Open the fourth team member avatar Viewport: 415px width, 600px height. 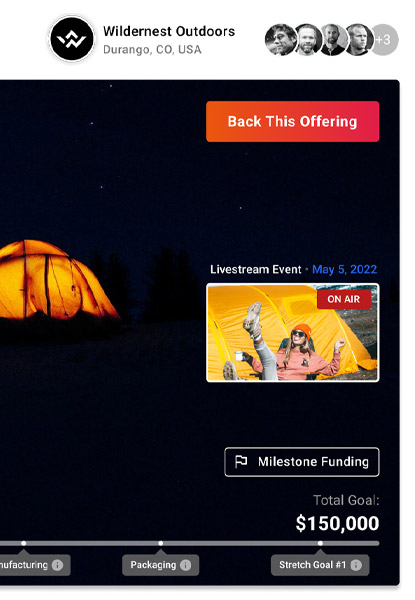[358, 40]
